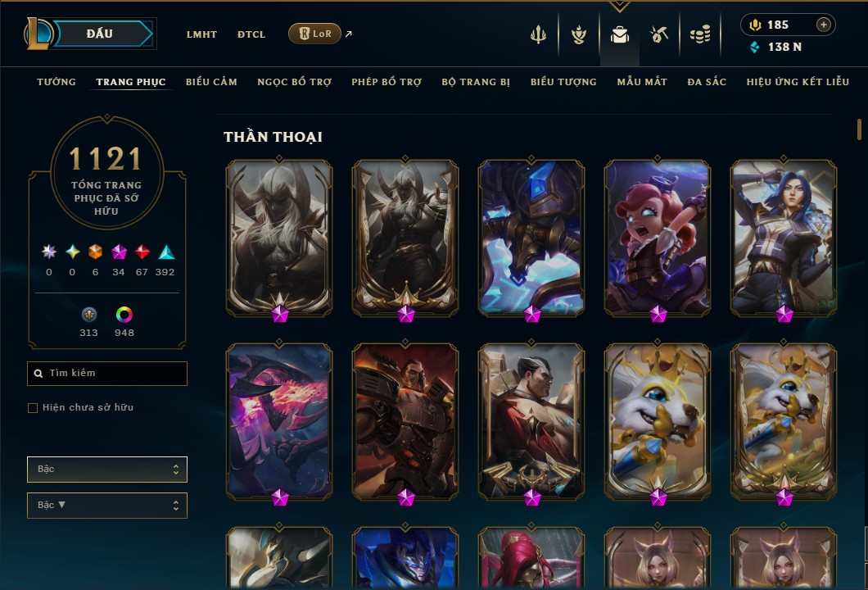Open the first Bậc dropdown
This screenshot has width=868, height=590.
(106, 470)
